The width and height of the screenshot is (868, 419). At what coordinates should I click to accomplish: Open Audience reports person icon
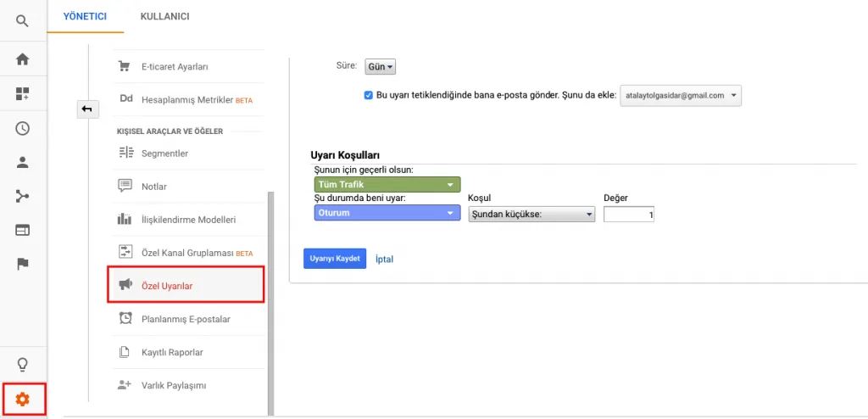pyautogui.click(x=22, y=162)
